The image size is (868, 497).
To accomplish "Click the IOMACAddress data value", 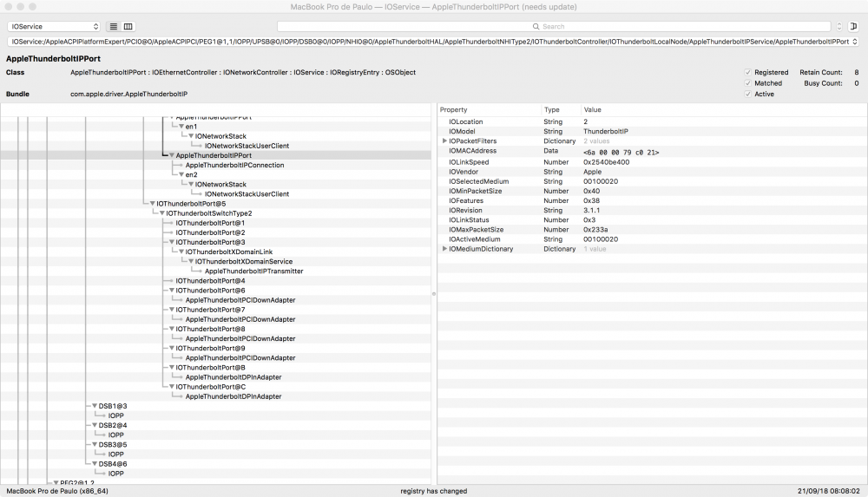I will coord(621,152).
